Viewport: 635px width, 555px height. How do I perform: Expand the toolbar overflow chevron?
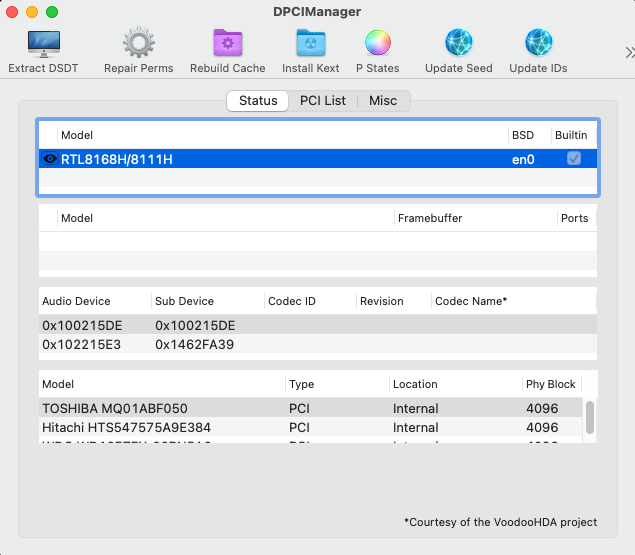(x=628, y=52)
